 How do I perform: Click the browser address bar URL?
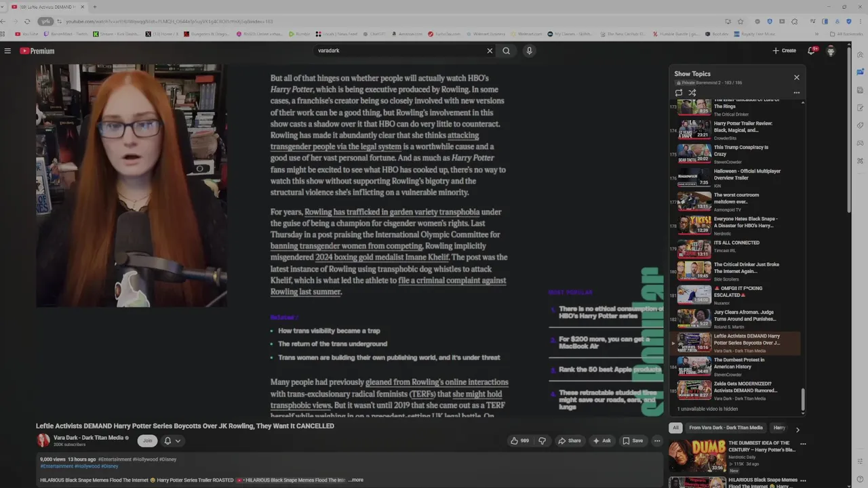tap(170, 22)
